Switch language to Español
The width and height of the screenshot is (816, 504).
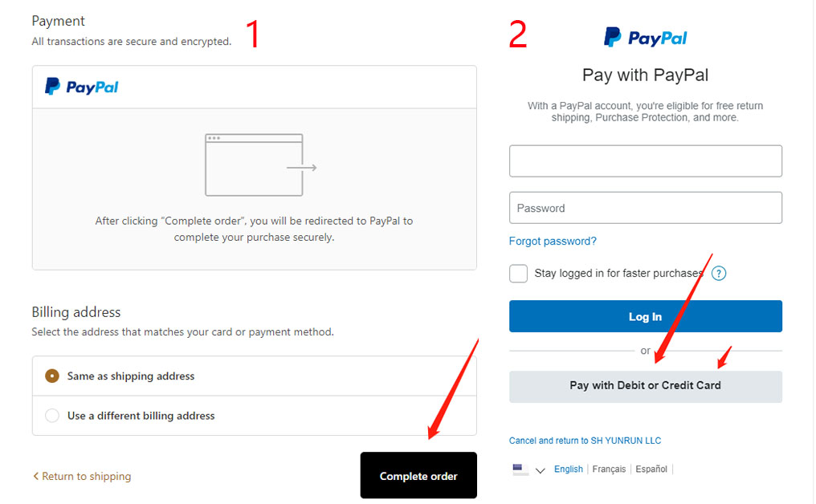coord(651,469)
